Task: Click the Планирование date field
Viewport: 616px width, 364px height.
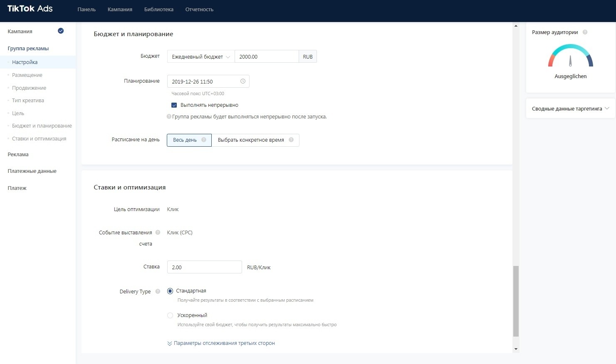Action: 208,81
